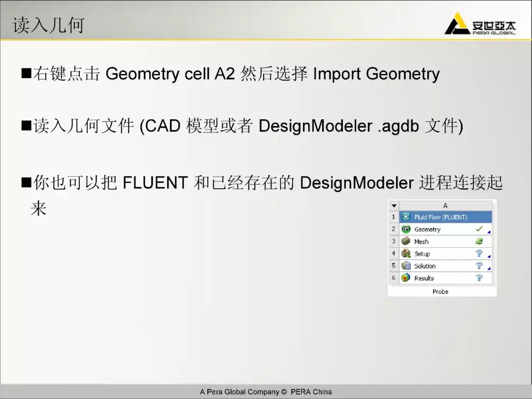
Task: Open the system dropdown arrow beside column A
Action: tap(394, 205)
